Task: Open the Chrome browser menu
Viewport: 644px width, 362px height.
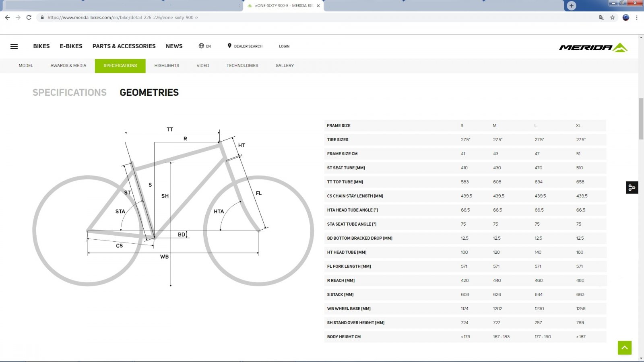Action: pyautogui.click(x=636, y=17)
